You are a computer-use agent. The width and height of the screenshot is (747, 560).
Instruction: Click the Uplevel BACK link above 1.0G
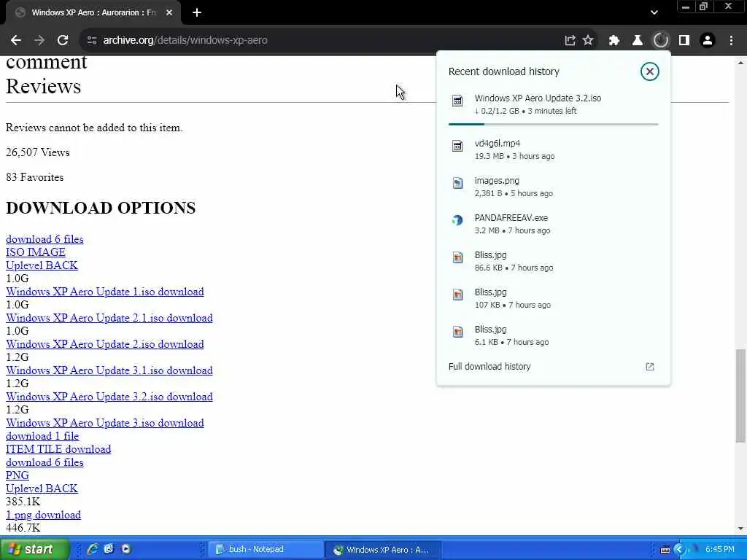pos(42,265)
